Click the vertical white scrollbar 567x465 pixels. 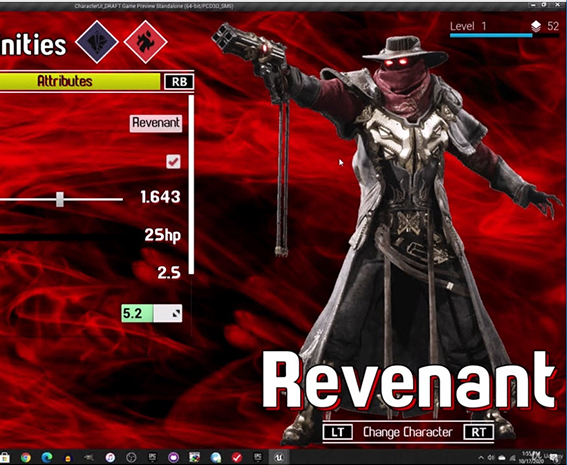(x=191, y=184)
